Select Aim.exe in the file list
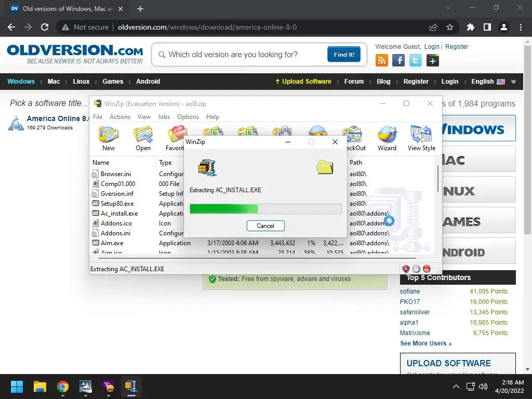 [112, 243]
